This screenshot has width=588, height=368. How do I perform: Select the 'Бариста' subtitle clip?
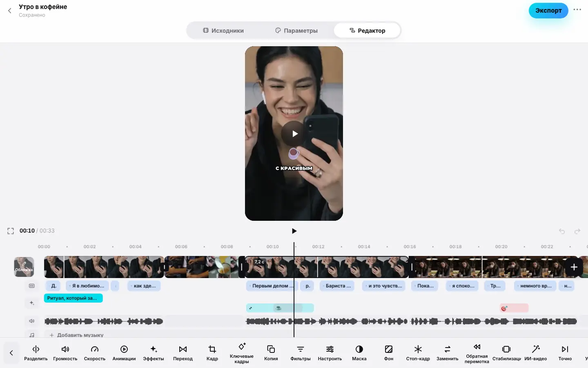pos(338,286)
